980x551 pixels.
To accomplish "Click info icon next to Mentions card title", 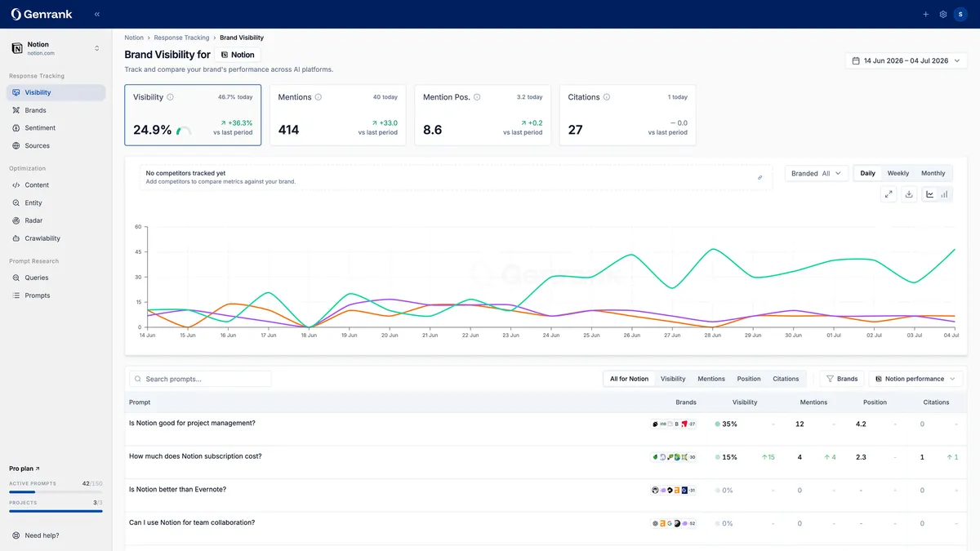I will coord(318,97).
